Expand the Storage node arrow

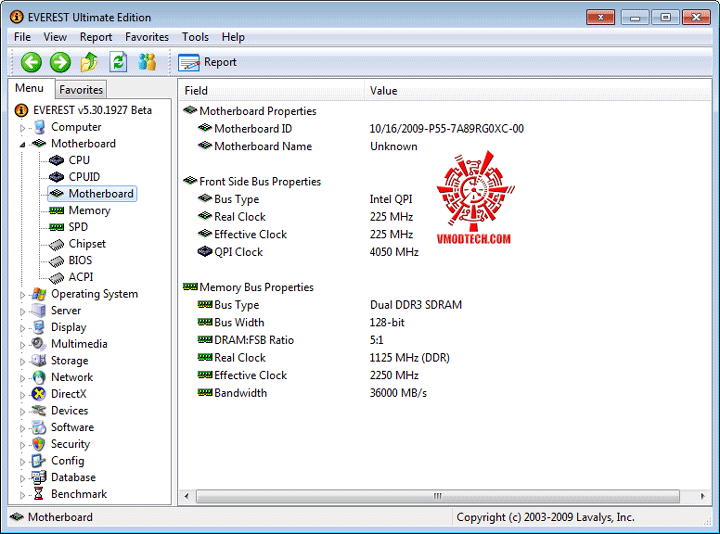tap(22, 361)
